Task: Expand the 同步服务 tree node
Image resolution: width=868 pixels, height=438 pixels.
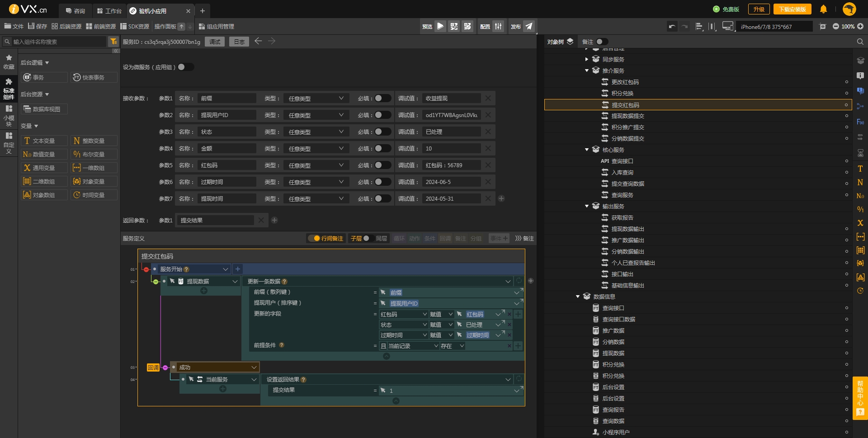Action: point(586,59)
